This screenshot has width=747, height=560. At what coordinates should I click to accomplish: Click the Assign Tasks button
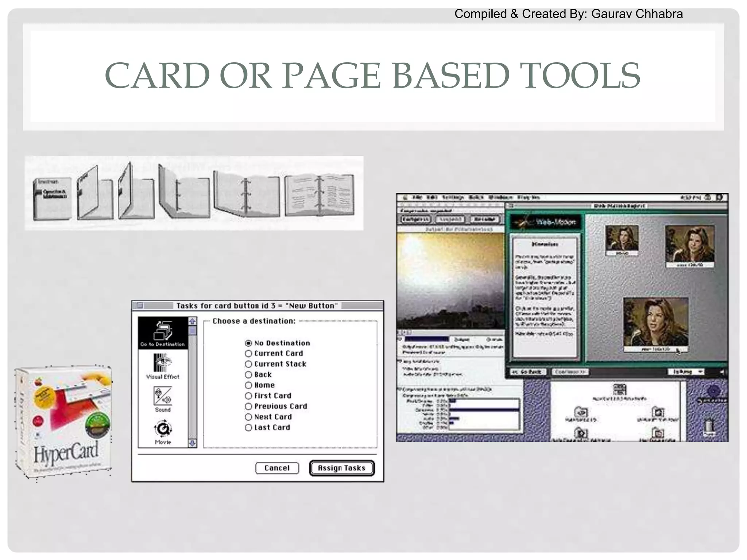(x=342, y=468)
